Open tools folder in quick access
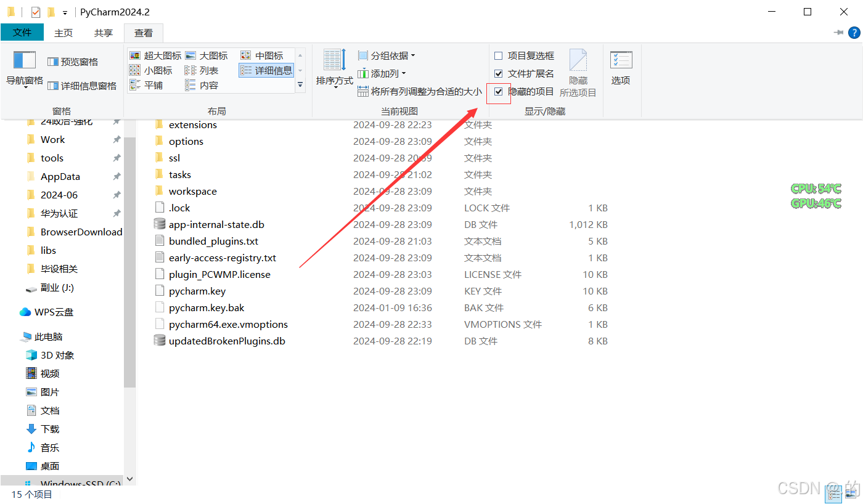This screenshot has width=863, height=504. pos(52,158)
